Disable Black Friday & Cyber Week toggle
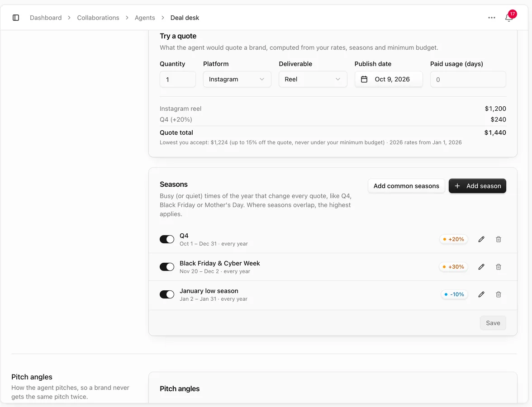This screenshot has height=407, width=532. (167, 267)
